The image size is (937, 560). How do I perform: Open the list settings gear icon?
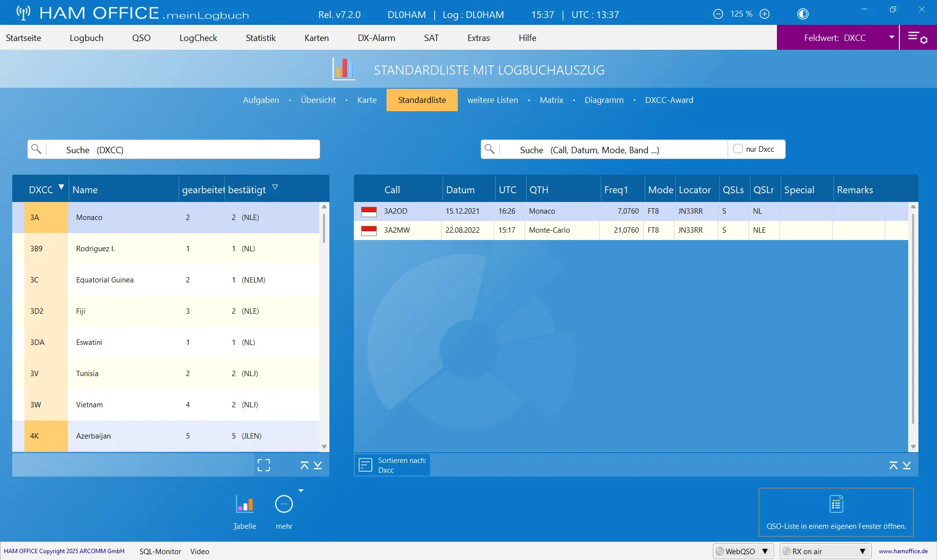click(917, 38)
